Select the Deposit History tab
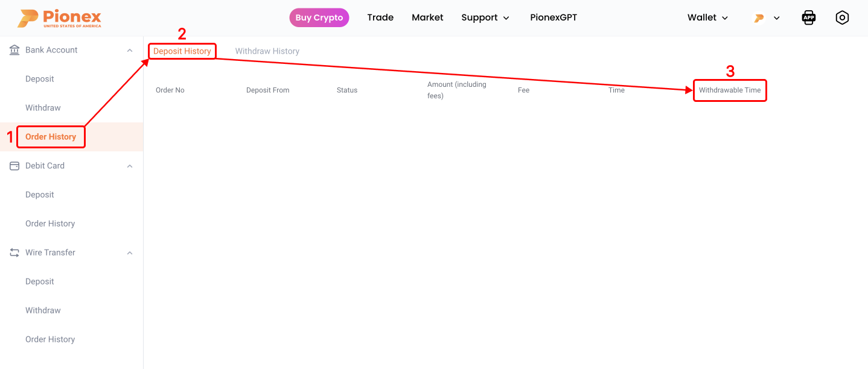The width and height of the screenshot is (868, 369). click(182, 51)
